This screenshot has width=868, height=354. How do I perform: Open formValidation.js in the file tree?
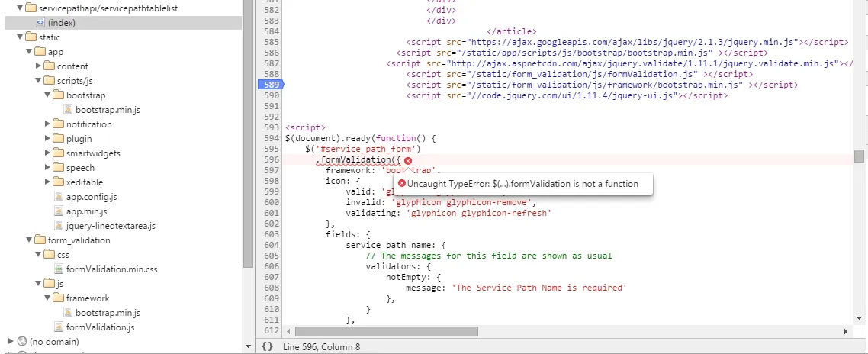100,327
